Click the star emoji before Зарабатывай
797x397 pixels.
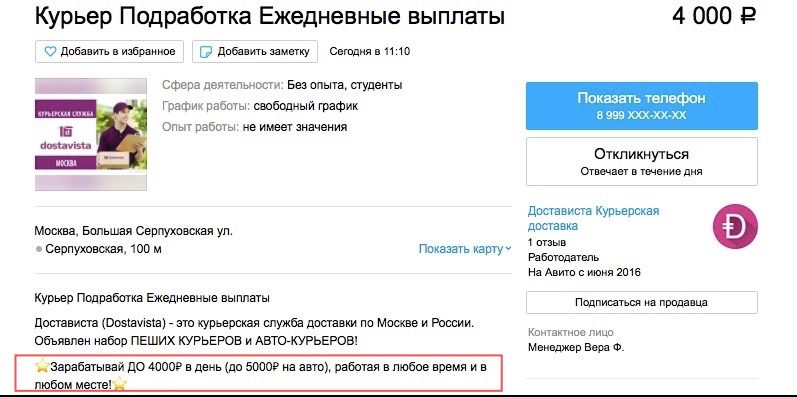click(42, 366)
